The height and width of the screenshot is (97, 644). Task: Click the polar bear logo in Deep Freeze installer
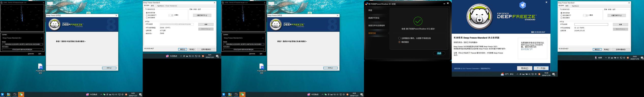(479, 17)
